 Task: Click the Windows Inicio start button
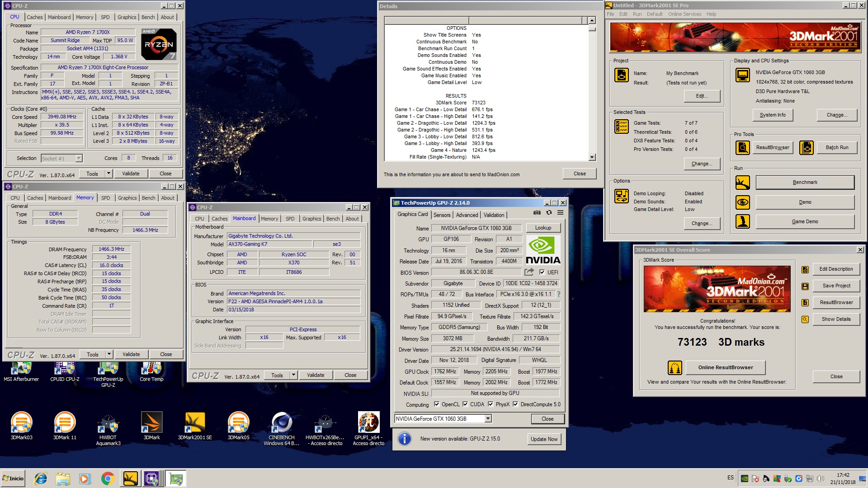13,479
